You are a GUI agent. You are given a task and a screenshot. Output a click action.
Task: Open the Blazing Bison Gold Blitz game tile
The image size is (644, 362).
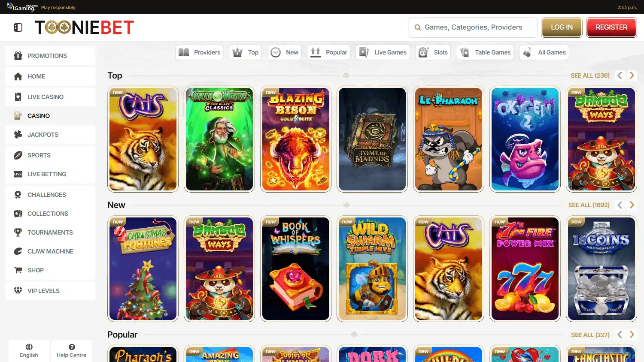click(x=296, y=139)
